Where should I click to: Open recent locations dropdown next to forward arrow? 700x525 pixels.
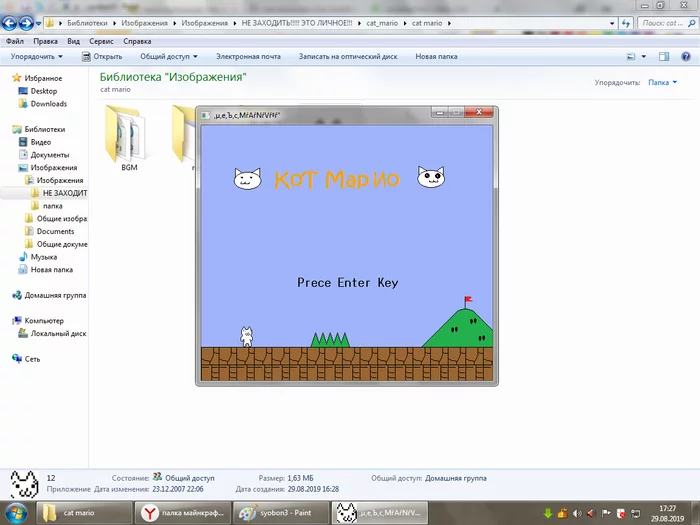pyautogui.click(x=38, y=24)
